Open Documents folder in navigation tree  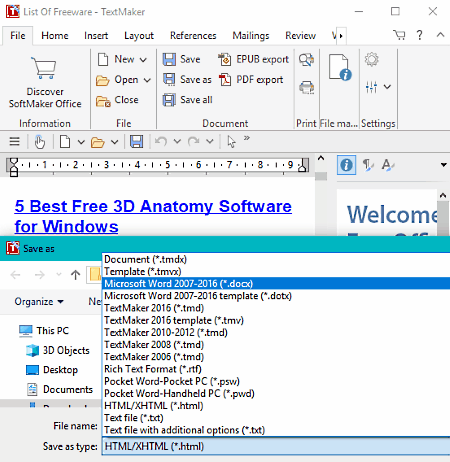60,389
